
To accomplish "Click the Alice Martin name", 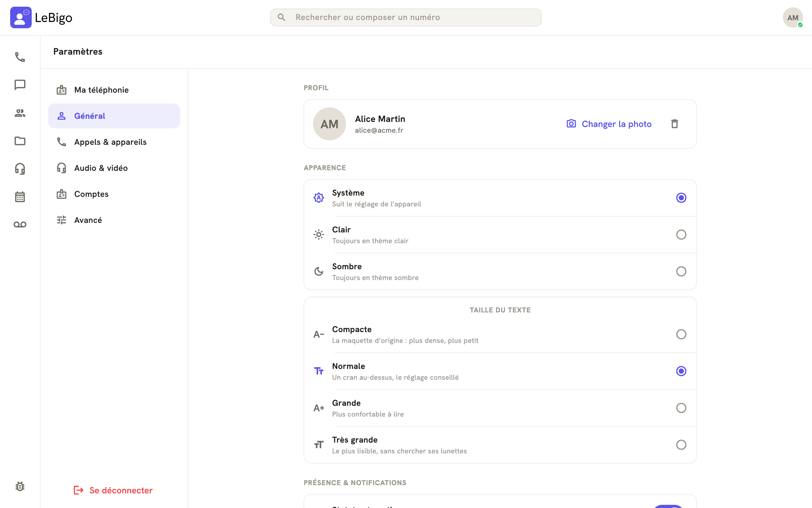I will (380, 119).
